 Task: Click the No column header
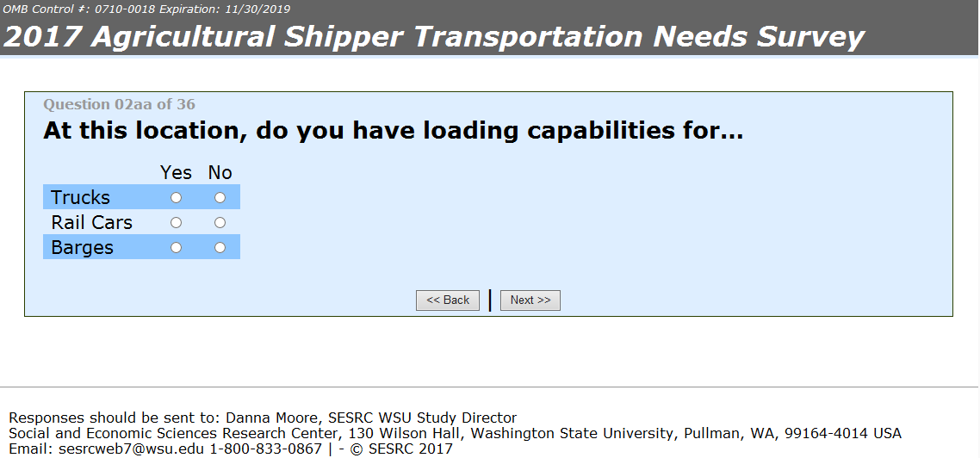pyautogui.click(x=220, y=173)
